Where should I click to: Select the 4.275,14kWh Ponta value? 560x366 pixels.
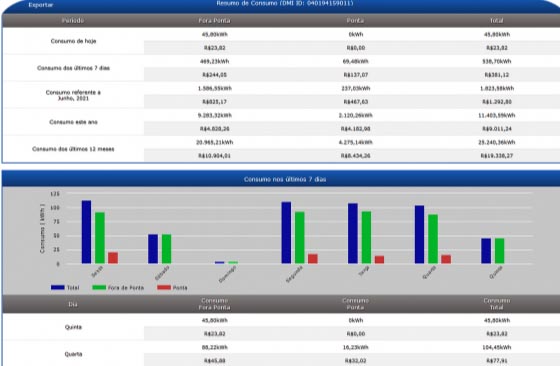(356, 142)
